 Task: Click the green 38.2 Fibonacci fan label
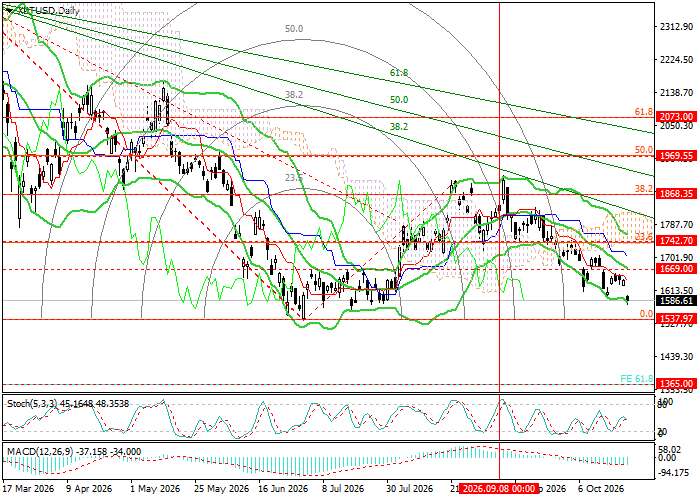click(x=399, y=127)
